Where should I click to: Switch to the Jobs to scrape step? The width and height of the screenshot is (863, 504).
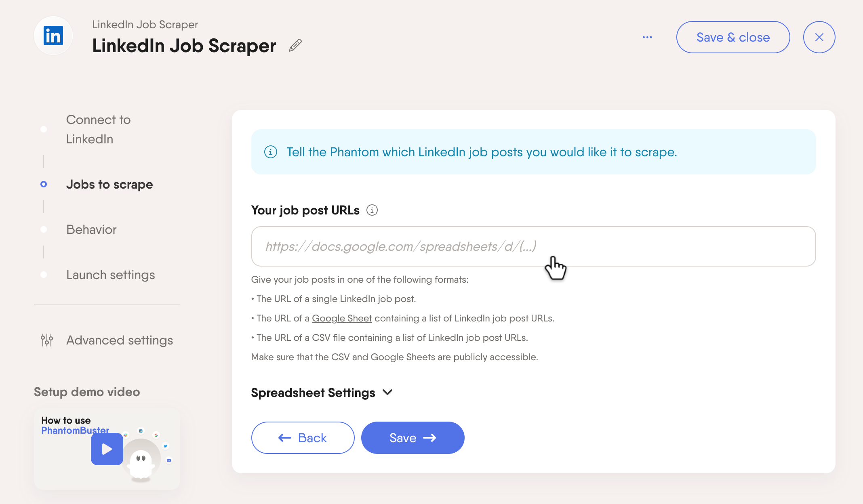(x=109, y=185)
